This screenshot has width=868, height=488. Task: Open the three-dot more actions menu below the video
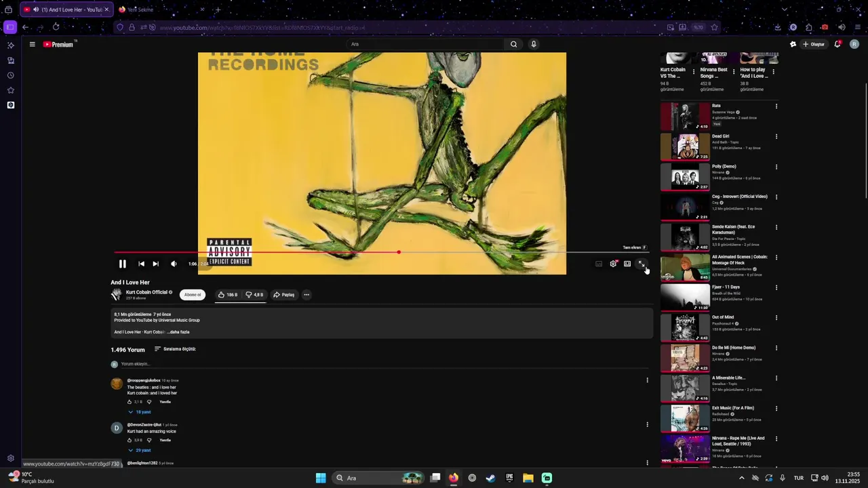(307, 295)
